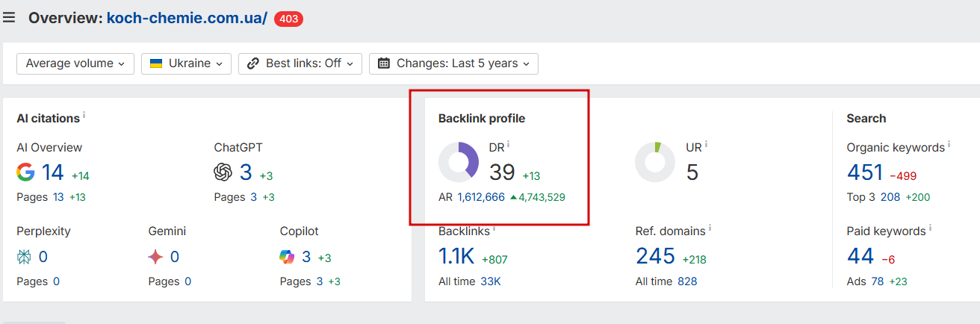The width and height of the screenshot is (980, 324).
Task: Click the DR donut chart
Action: [459, 162]
